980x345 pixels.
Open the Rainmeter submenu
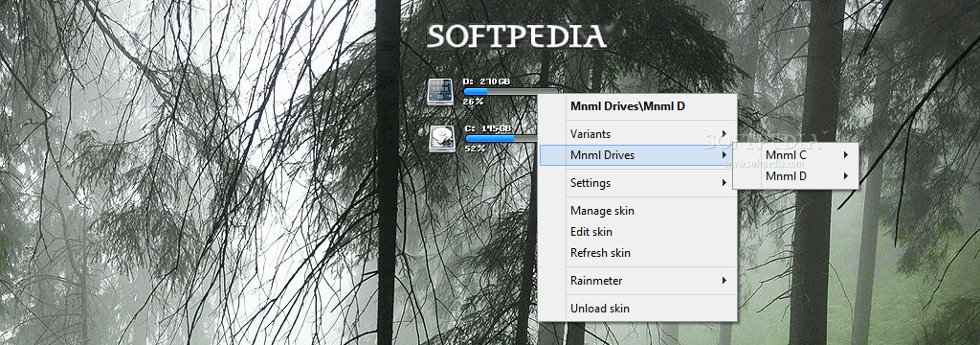pos(637,281)
